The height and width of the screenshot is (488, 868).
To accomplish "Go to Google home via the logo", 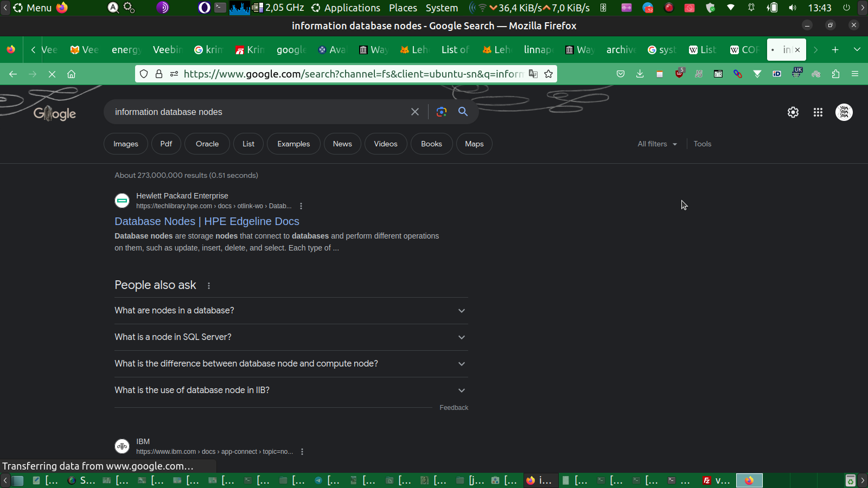I will tap(55, 113).
